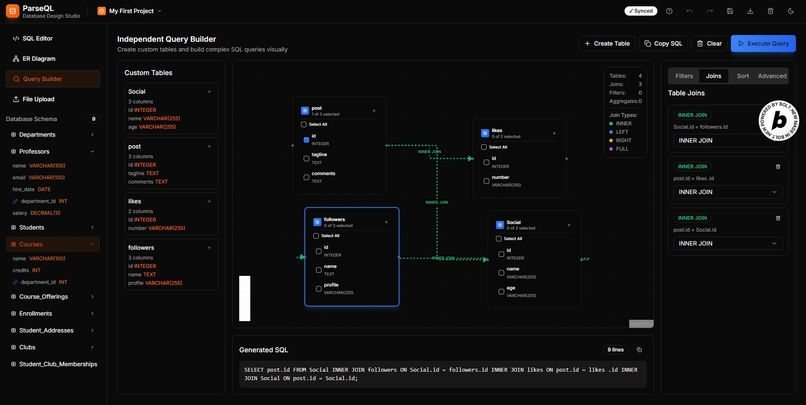The image size is (806, 405).
Task: Open join type dropdown for Social.id = followers.id
Action: pyautogui.click(x=728, y=140)
